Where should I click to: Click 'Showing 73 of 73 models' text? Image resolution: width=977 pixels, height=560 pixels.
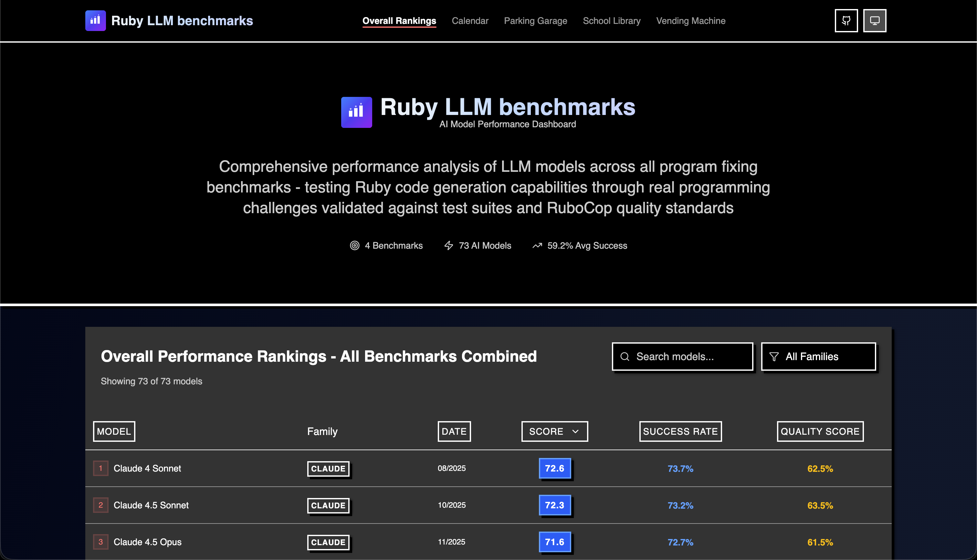151,381
